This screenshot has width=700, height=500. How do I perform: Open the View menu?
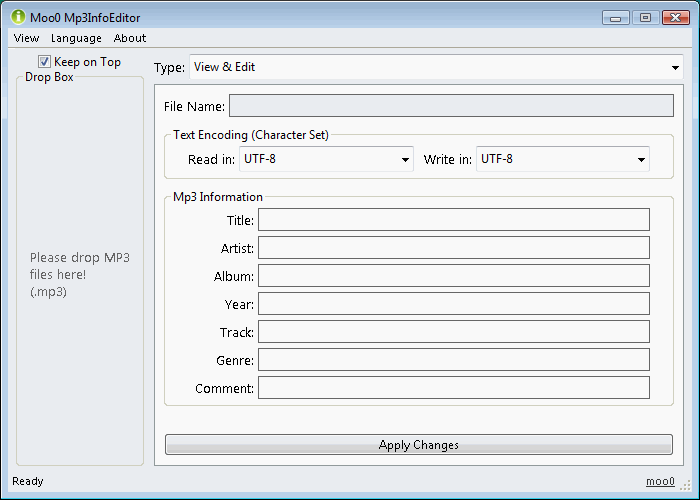26,38
